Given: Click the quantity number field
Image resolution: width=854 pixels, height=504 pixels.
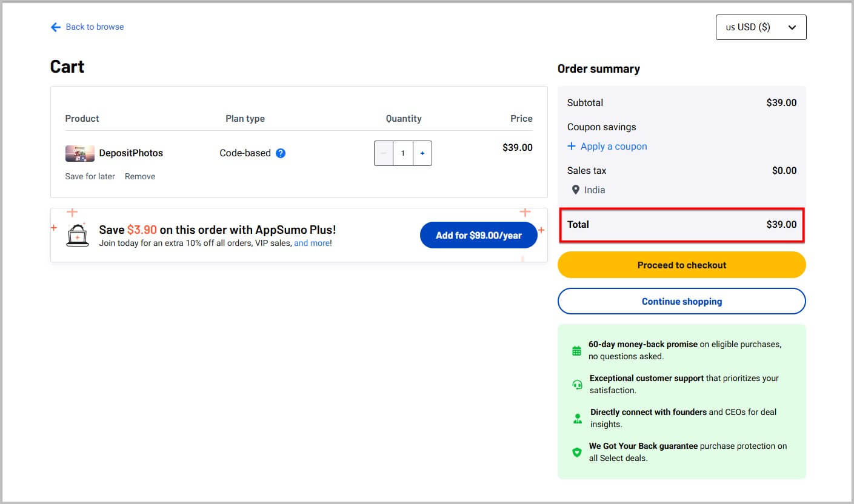Looking at the screenshot, I should coord(403,154).
